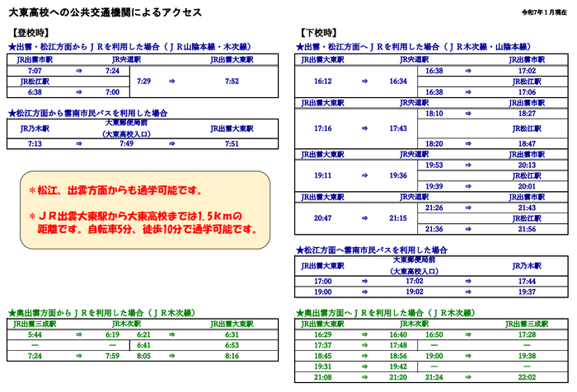Click the 20:47 departure time cell
The width and height of the screenshot is (577, 392).
tap(323, 218)
